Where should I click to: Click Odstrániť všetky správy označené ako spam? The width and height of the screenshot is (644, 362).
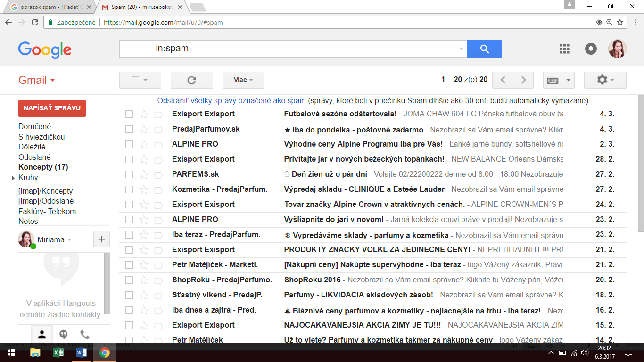(231, 101)
